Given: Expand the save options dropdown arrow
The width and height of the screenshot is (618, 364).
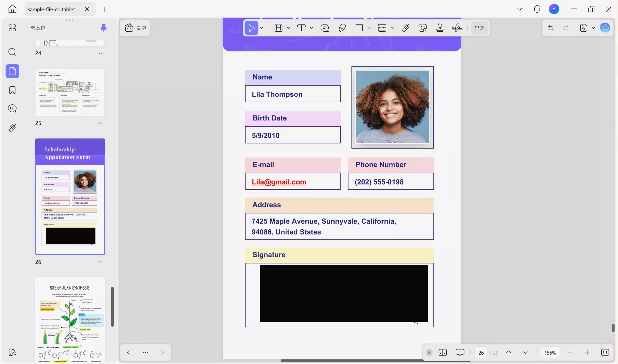Looking at the screenshot, I should (593, 28).
